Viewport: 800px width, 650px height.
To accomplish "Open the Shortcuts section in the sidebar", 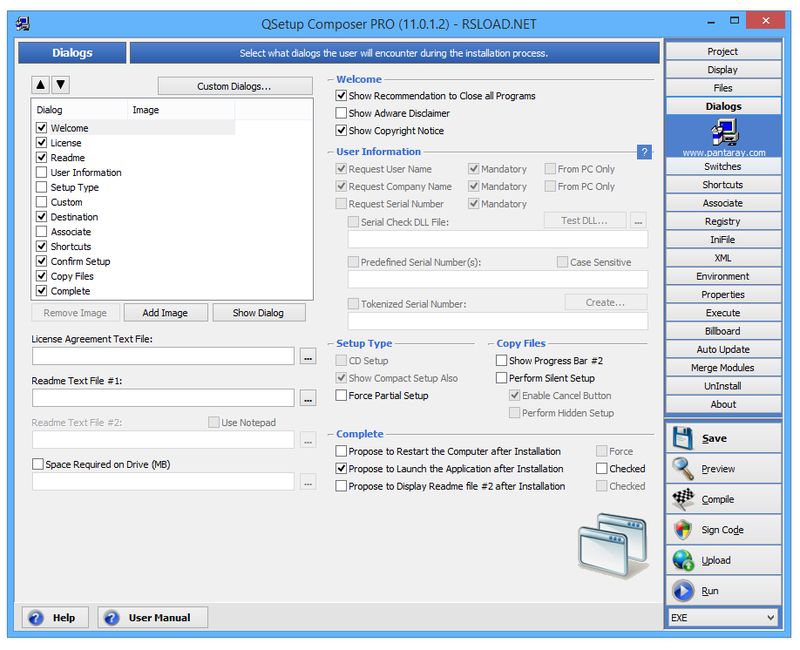I will (723, 185).
